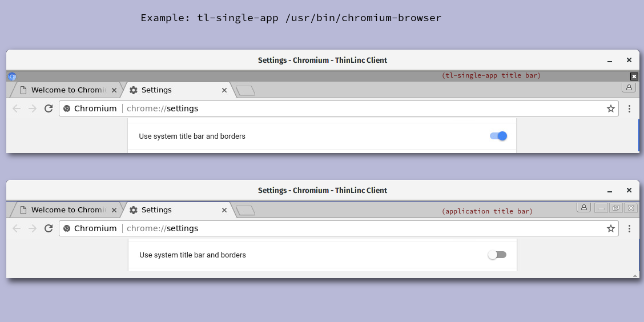Click Chromium site info chip in lower window
The width and height of the screenshot is (644, 322).
click(x=90, y=228)
